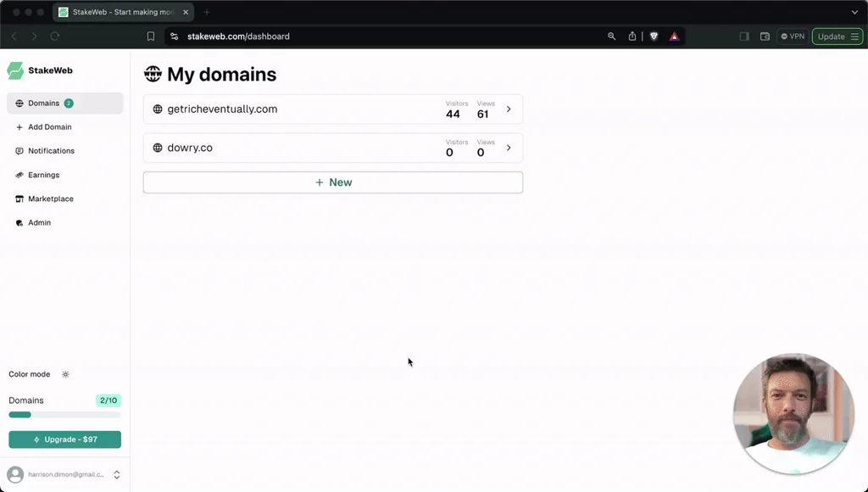The width and height of the screenshot is (868, 492).
Task: Toggle color mode with the sun icon
Action: tap(65, 373)
